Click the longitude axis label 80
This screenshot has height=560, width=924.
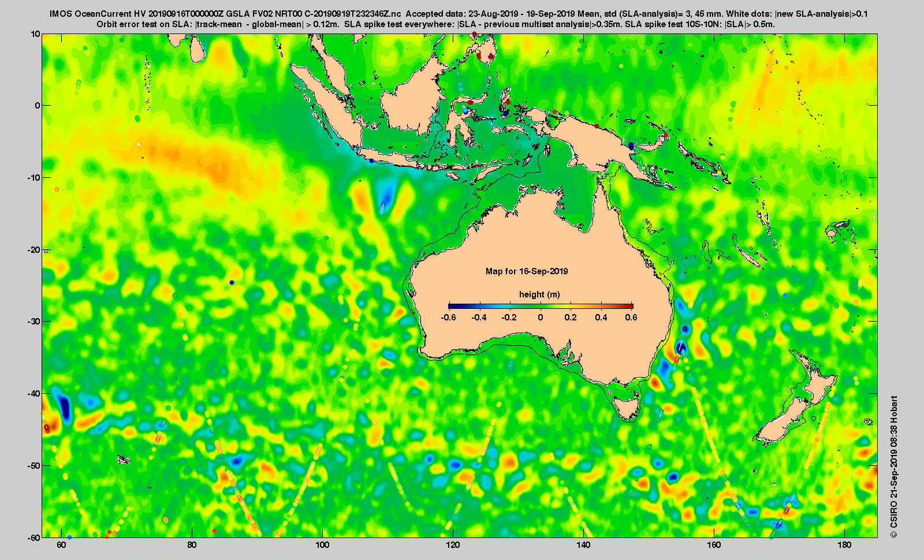pyautogui.click(x=192, y=545)
